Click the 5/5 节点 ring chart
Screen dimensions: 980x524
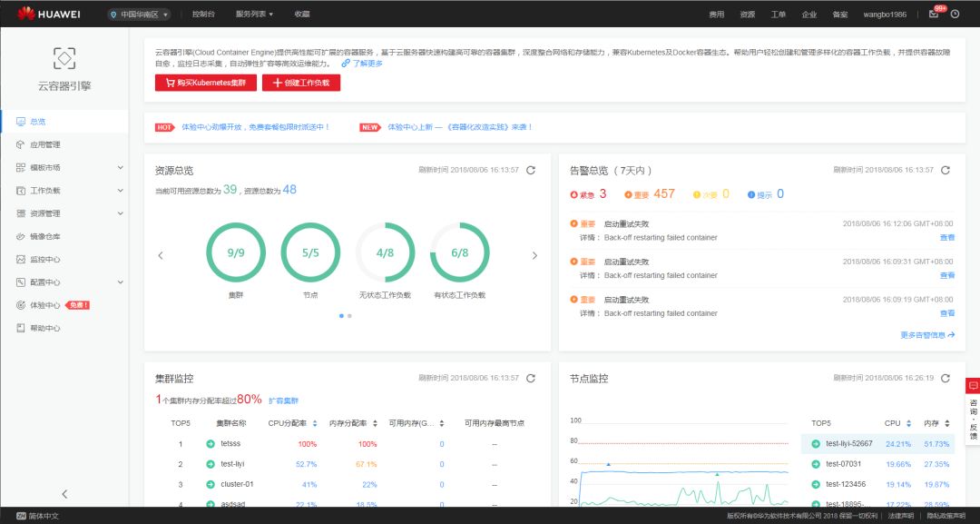pyautogui.click(x=310, y=252)
